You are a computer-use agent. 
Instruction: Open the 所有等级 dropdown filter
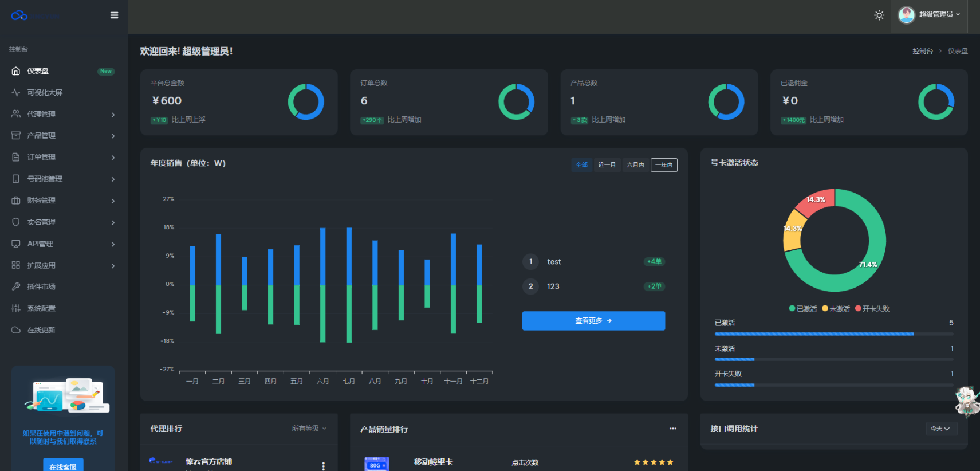309,429
